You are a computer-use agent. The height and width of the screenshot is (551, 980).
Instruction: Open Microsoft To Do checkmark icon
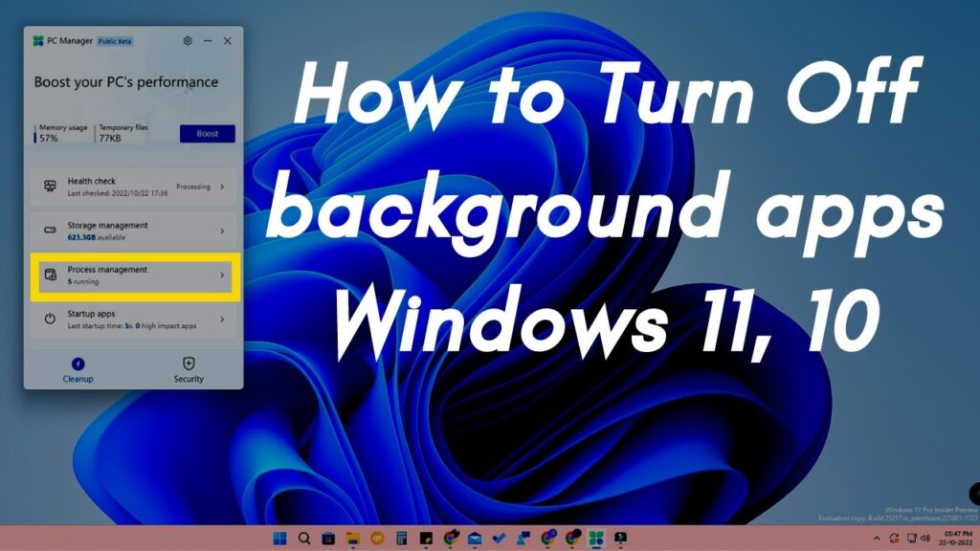499,538
